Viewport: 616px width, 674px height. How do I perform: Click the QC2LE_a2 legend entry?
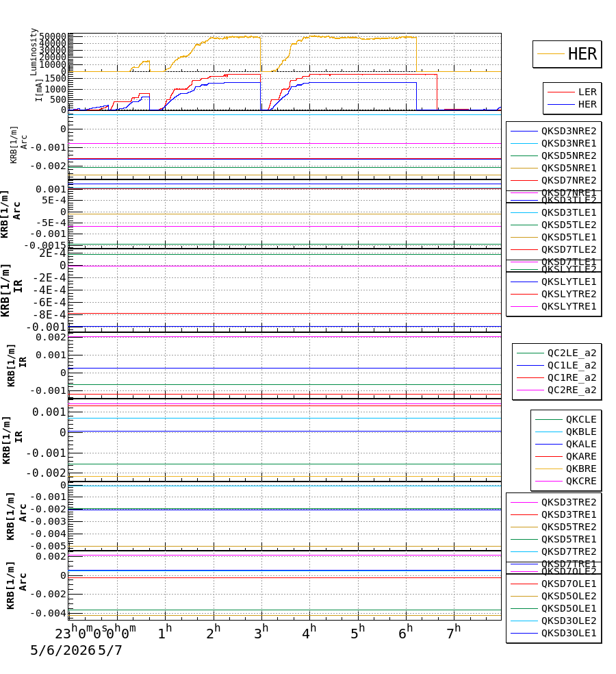pos(556,353)
